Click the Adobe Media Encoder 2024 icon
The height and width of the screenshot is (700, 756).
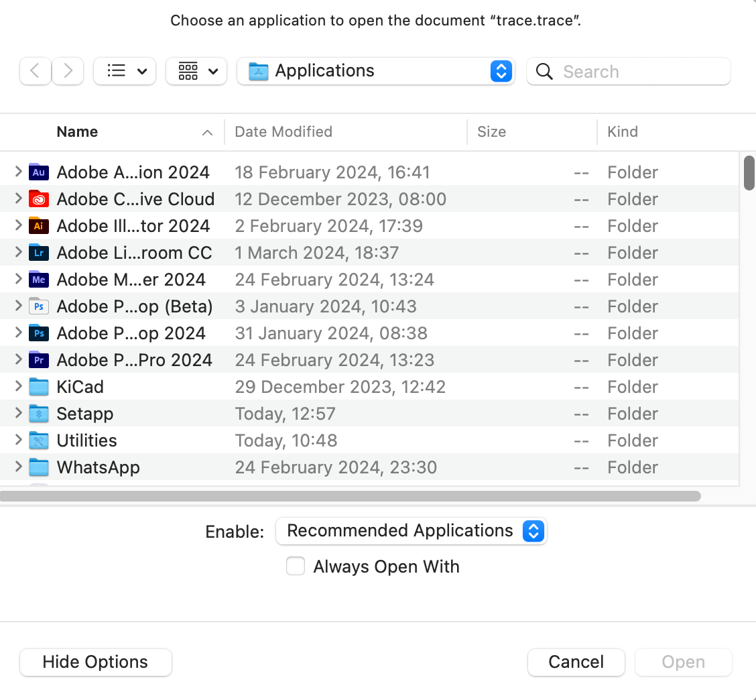point(39,280)
